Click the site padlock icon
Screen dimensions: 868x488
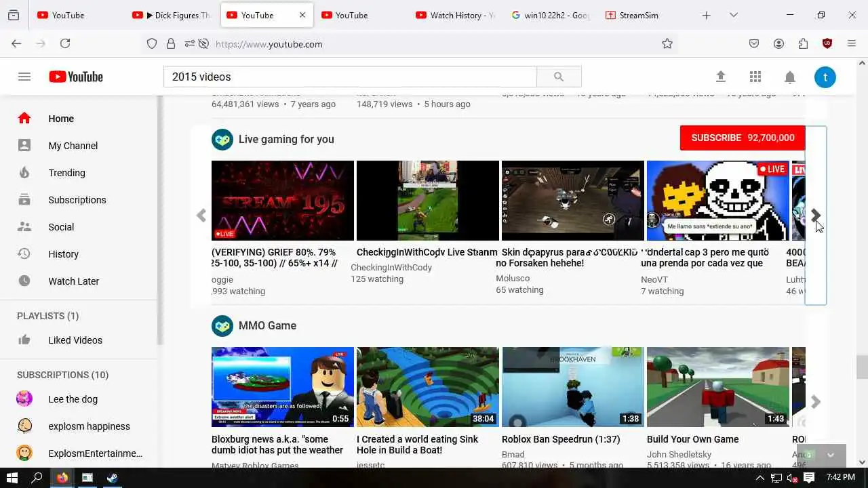tap(171, 43)
